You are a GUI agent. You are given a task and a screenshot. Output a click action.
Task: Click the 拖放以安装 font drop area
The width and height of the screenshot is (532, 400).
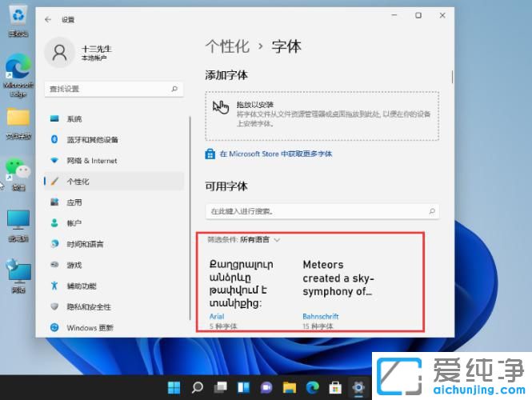click(322, 116)
